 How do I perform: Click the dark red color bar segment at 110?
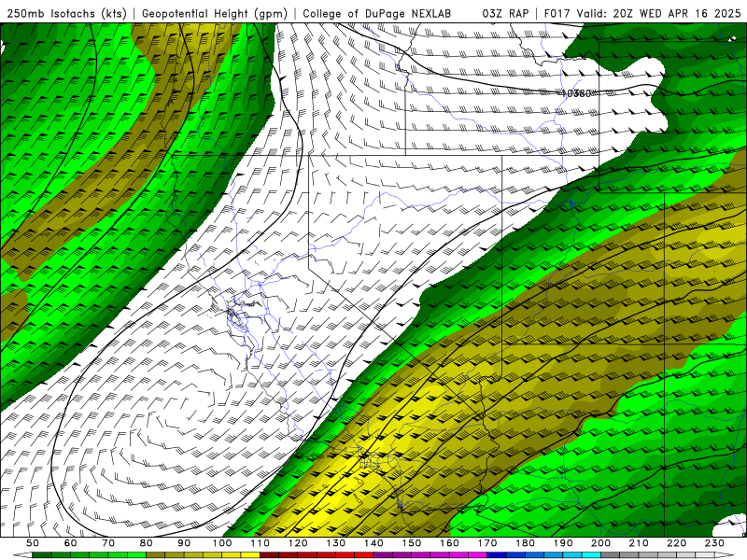click(x=270, y=555)
